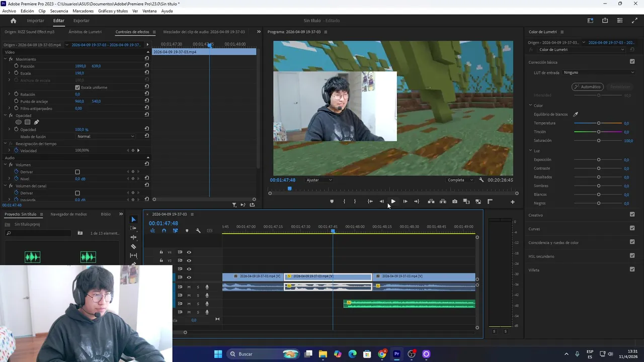Adjust the Saturación slider handle

(x=599, y=141)
